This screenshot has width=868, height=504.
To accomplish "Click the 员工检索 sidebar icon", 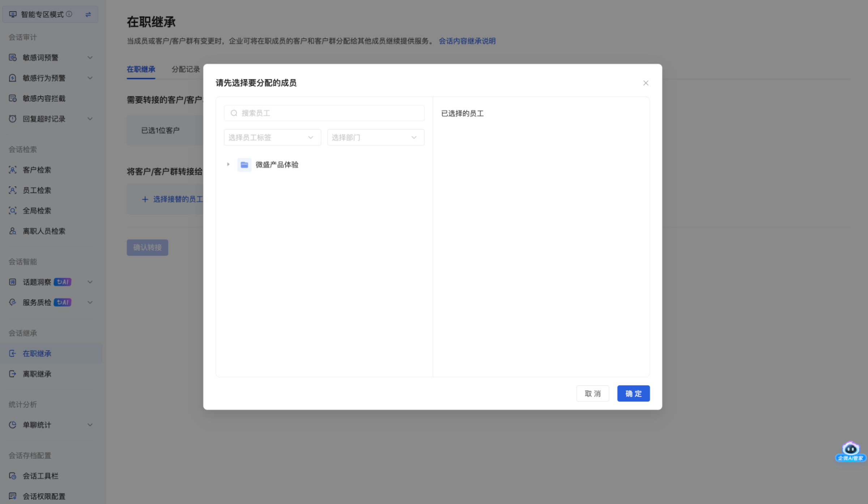I will pyautogui.click(x=13, y=190).
